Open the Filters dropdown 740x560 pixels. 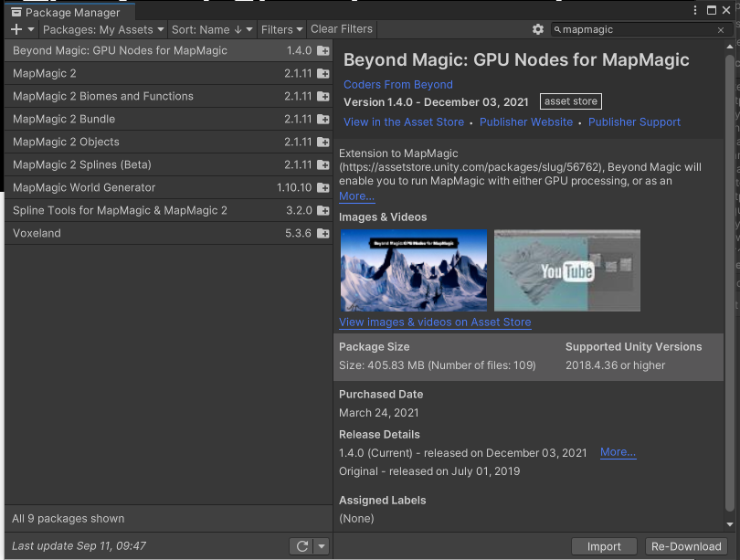(x=281, y=29)
